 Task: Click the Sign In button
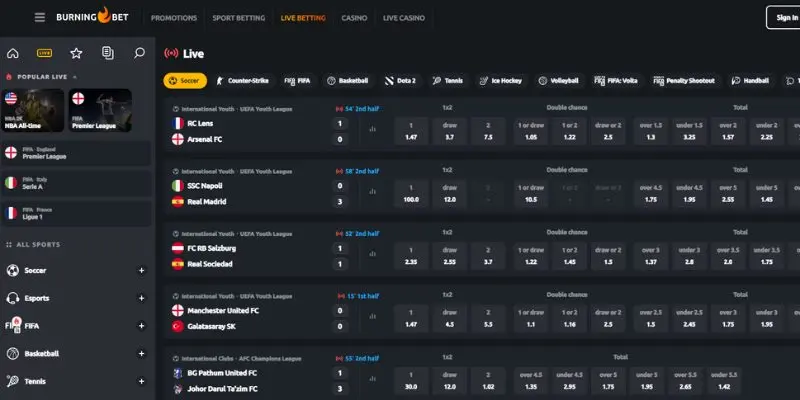coord(784,17)
